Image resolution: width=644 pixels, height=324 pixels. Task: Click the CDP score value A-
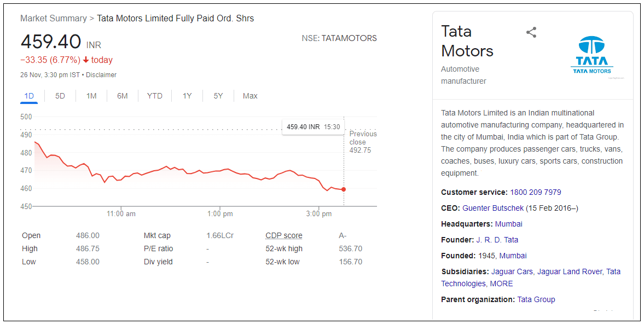coord(343,236)
